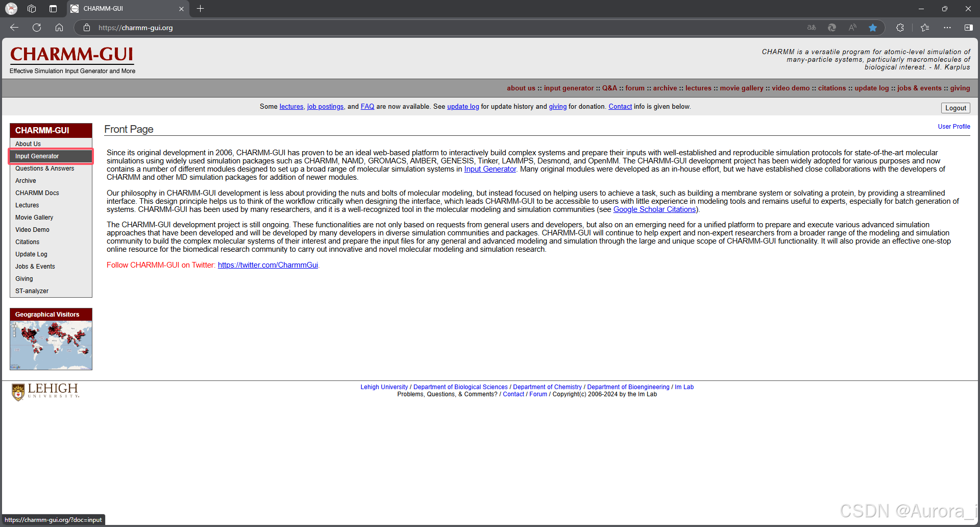
Task: Click the Read aloud icon
Action: (852, 28)
